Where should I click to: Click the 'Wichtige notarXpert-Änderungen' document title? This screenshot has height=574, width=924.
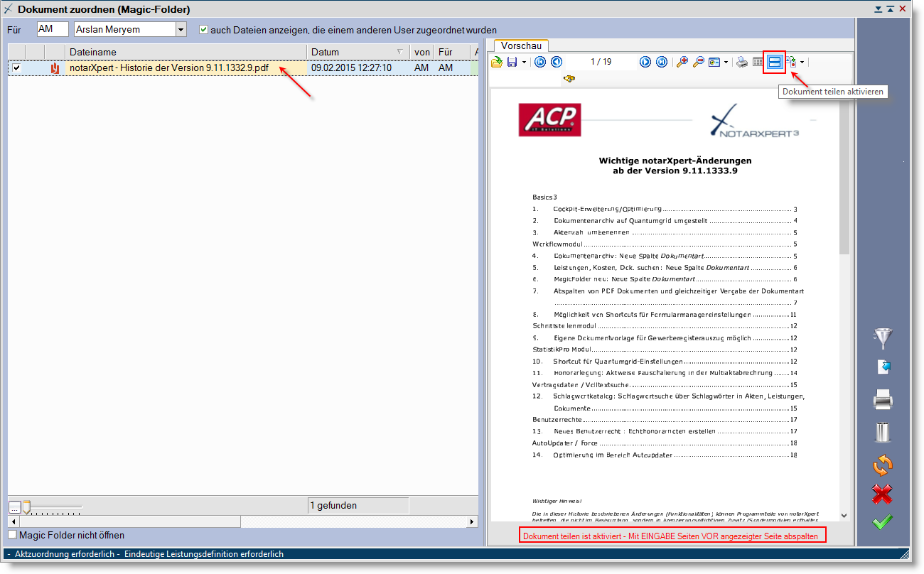point(675,161)
